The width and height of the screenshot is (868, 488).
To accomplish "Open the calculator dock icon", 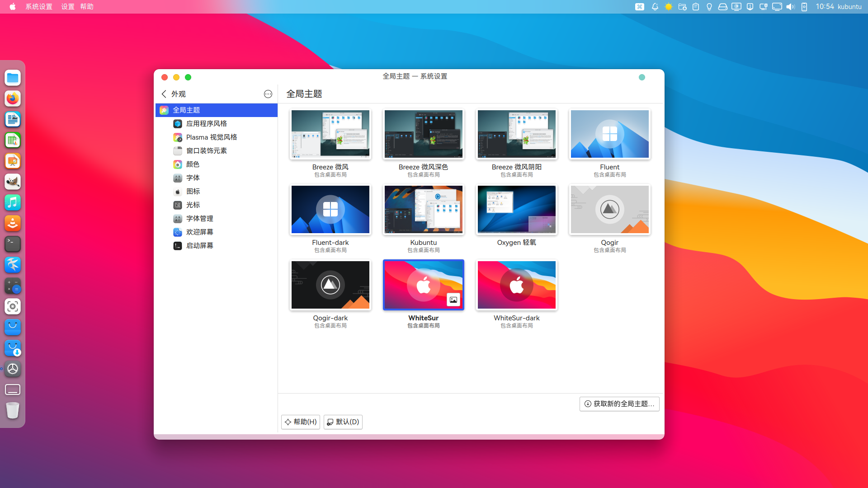I will coord(13,286).
